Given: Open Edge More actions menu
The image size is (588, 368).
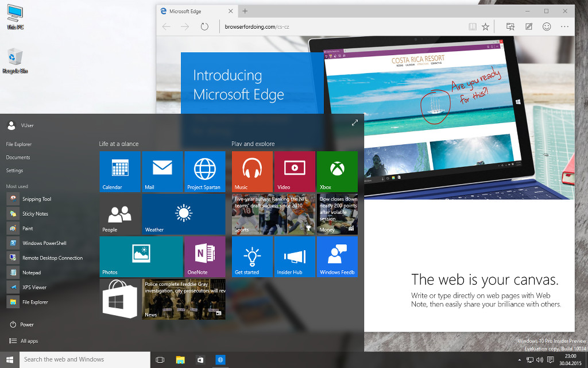Looking at the screenshot, I should pos(565,26).
